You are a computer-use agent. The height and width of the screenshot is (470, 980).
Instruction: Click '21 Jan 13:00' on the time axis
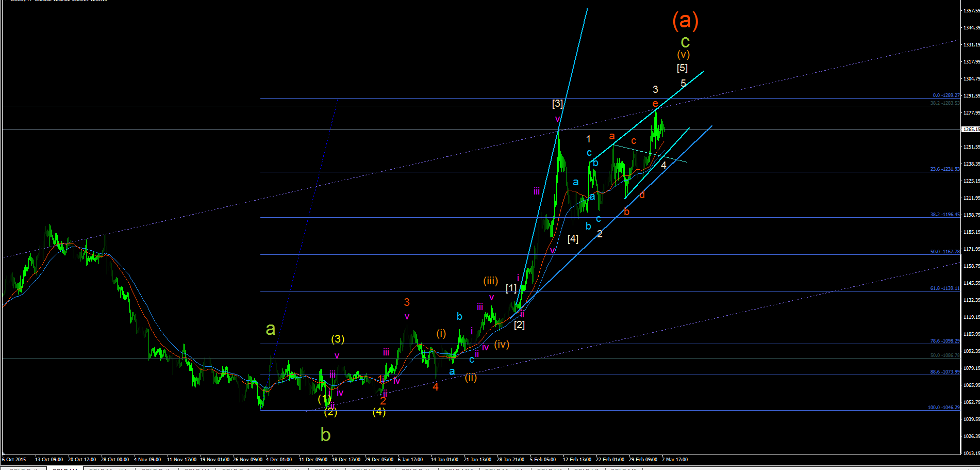click(477, 459)
